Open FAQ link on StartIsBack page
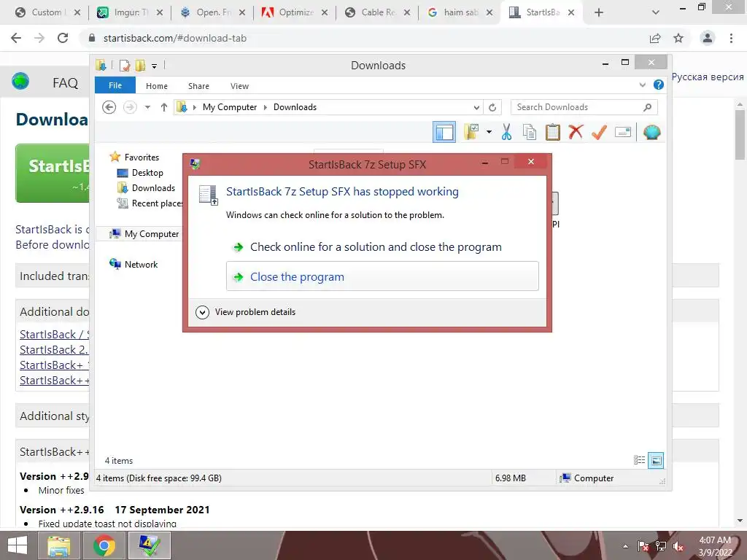Viewport: 747px width, 560px height. pyautogui.click(x=65, y=83)
